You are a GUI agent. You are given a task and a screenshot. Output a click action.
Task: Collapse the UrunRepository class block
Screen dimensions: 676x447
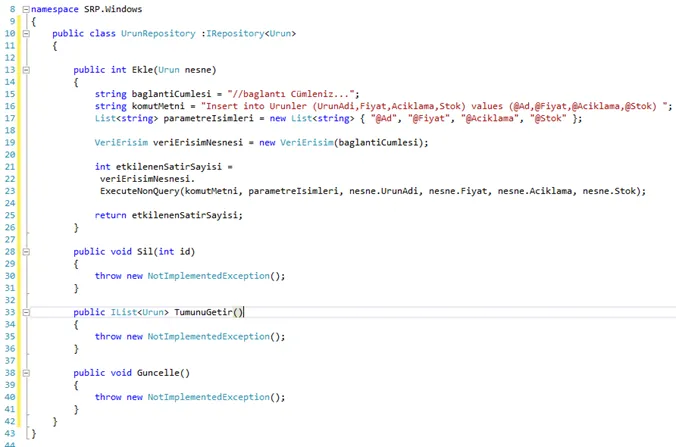tap(26, 33)
